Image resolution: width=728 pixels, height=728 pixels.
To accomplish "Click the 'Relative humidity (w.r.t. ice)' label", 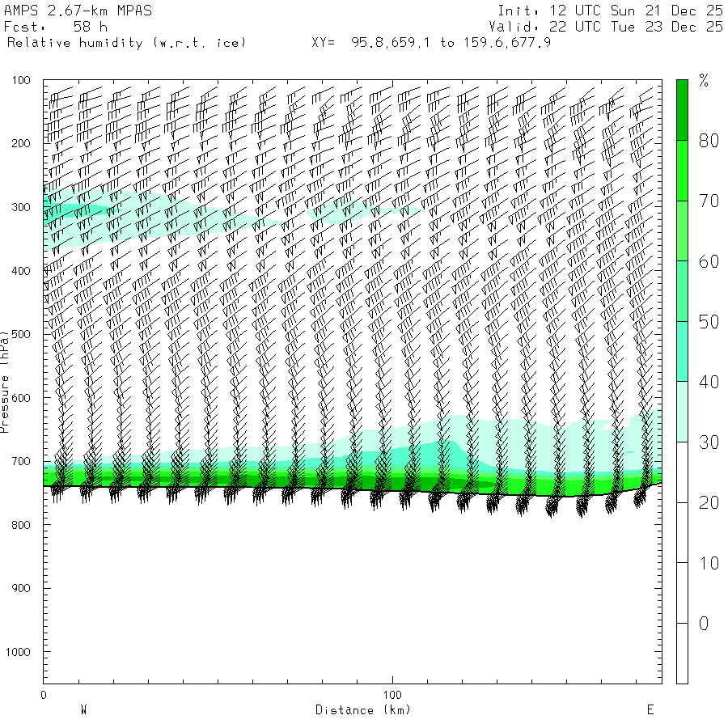I will (x=126, y=43).
